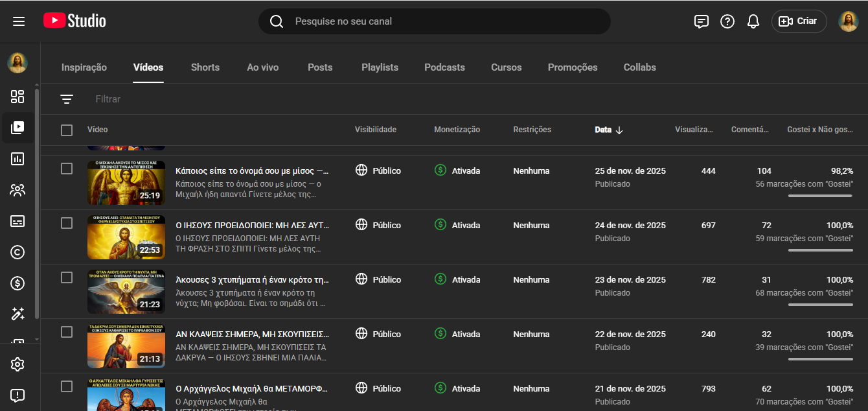Open Subtitles icon in the sidebar
The image size is (868, 411).
point(17,221)
